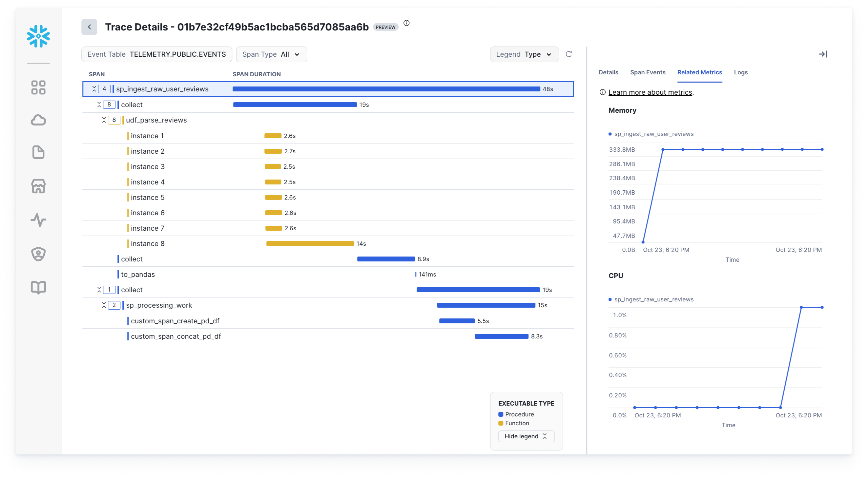The width and height of the screenshot is (868, 478).
Task: Open the admin shield icon in sidebar
Action: pos(38,254)
